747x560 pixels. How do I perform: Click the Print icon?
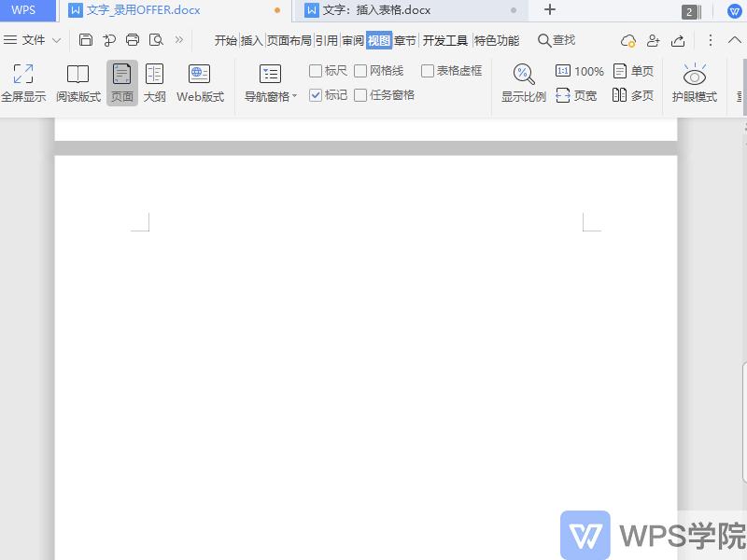tap(133, 40)
